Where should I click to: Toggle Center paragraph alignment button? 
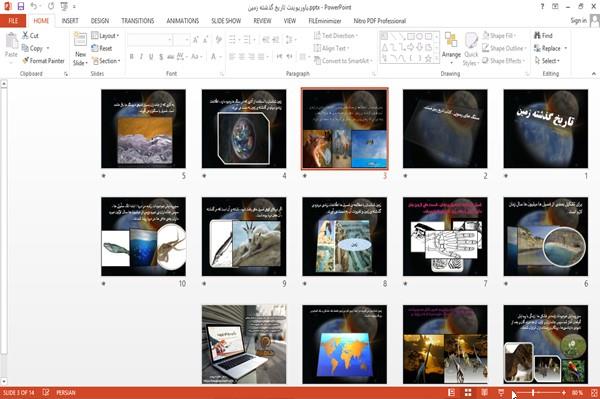coord(242,57)
